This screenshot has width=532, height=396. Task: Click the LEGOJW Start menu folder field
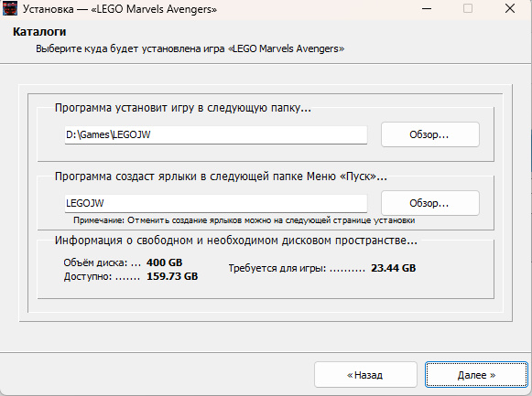(216, 203)
